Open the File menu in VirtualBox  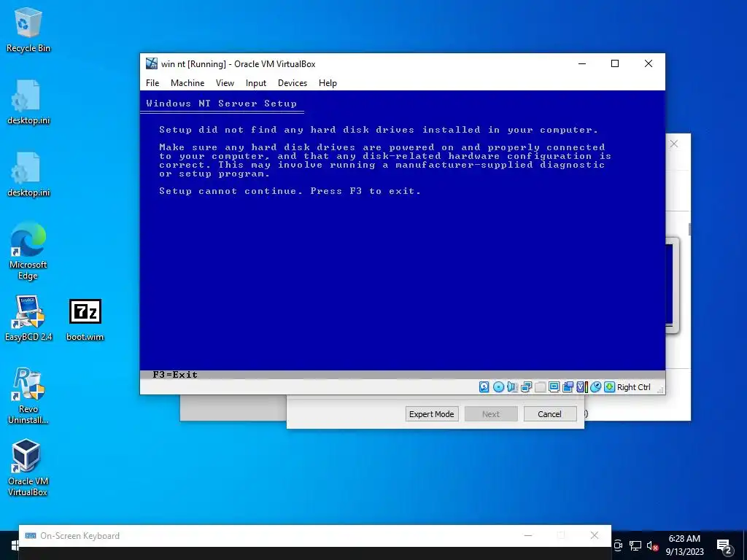click(152, 83)
